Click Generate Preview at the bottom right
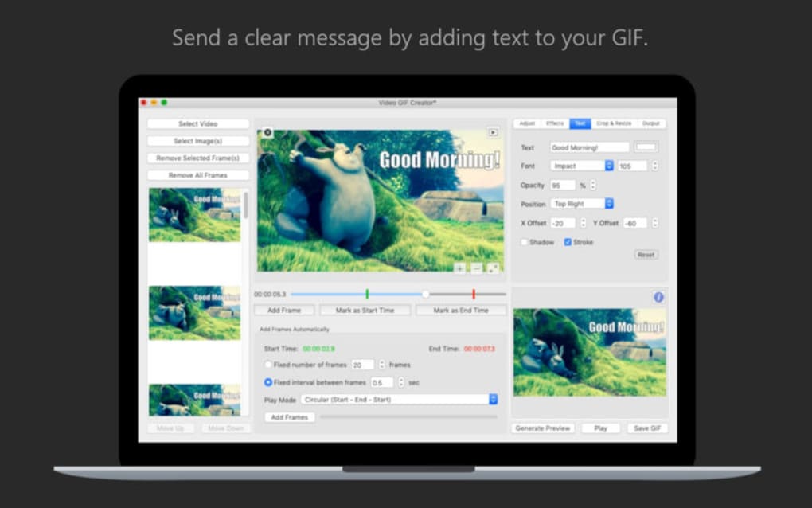Screen dimensions: 812x508 542,428
